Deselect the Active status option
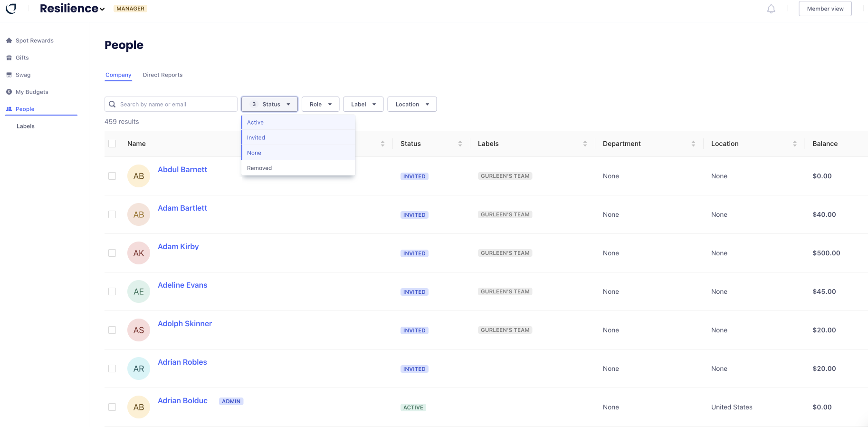The width and height of the screenshot is (868, 427). (x=298, y=122)
